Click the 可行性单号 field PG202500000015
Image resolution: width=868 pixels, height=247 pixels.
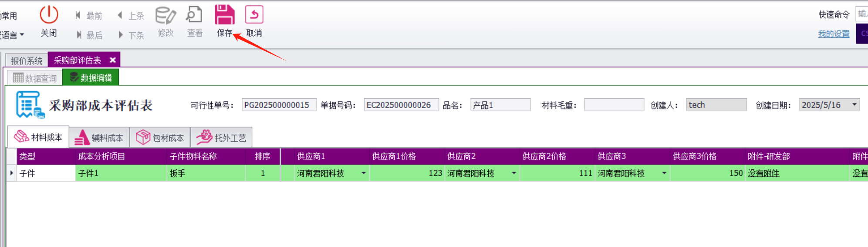(279, 105)
